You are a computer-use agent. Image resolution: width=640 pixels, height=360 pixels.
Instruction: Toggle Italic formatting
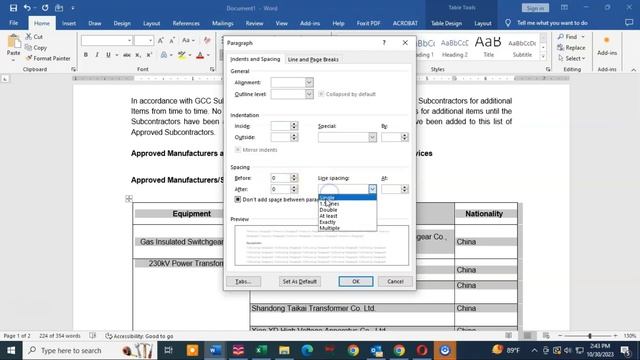pyautogui.click(x=97, y=55)
